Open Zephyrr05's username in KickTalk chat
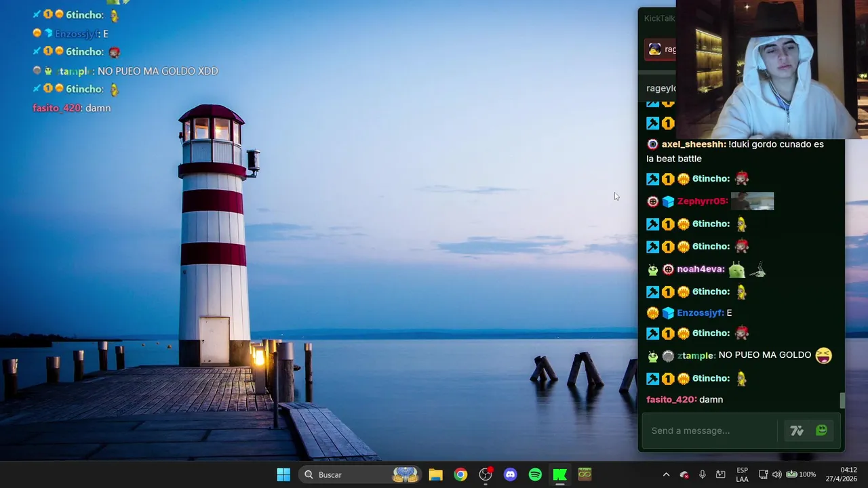Screen dimensions: 868x488 click(x=702, y=201)
